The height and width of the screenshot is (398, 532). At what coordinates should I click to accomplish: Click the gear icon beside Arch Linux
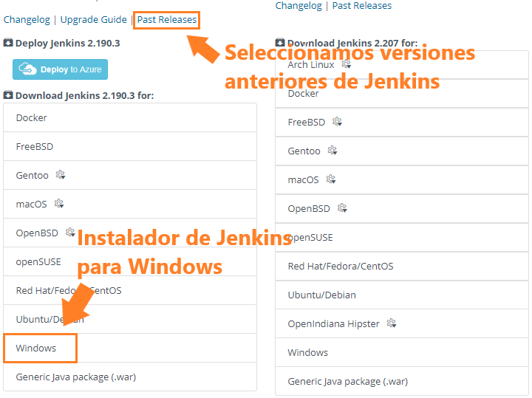coord(346,64)
